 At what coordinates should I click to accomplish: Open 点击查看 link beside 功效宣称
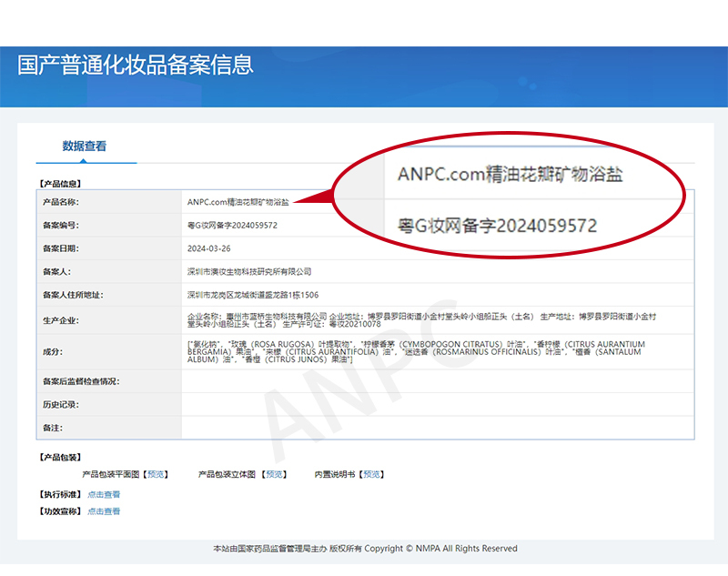(x=104, y=511)
